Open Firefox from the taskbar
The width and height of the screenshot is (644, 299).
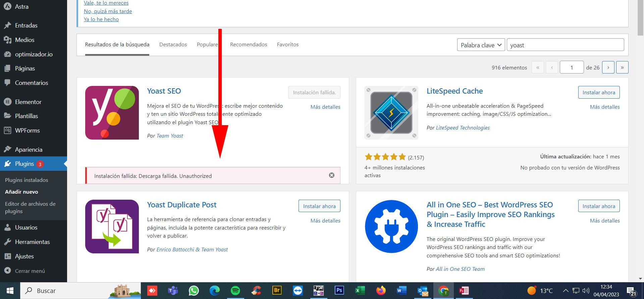[381, 291]
